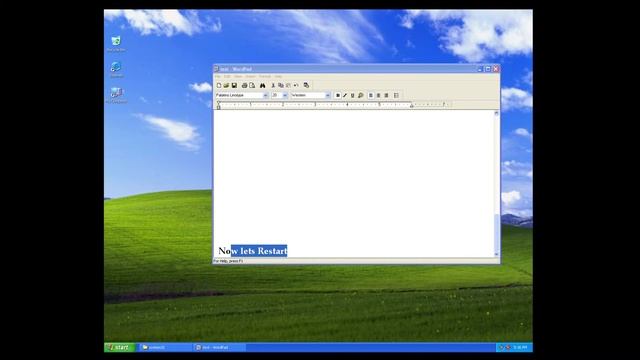Click the WordPad title bar document icon
The width and height of the screenshot is (640, 360).
click(216, 69)
